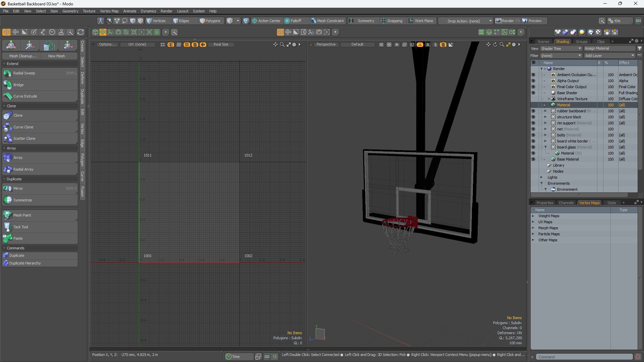644x362 pixels.
Task: Open the Mesh Paint tool
Action: pos(40,215)
